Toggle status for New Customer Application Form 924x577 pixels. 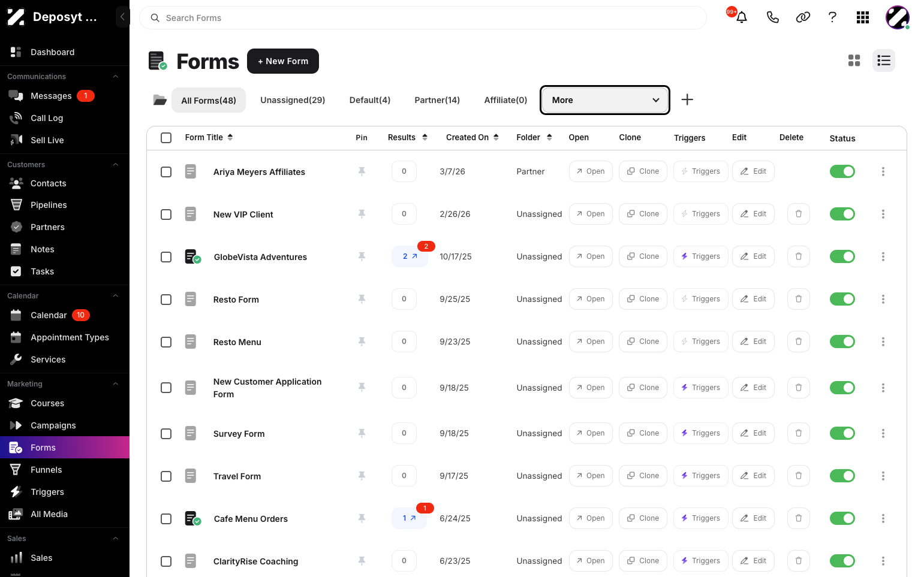click(x=842, y=388)
